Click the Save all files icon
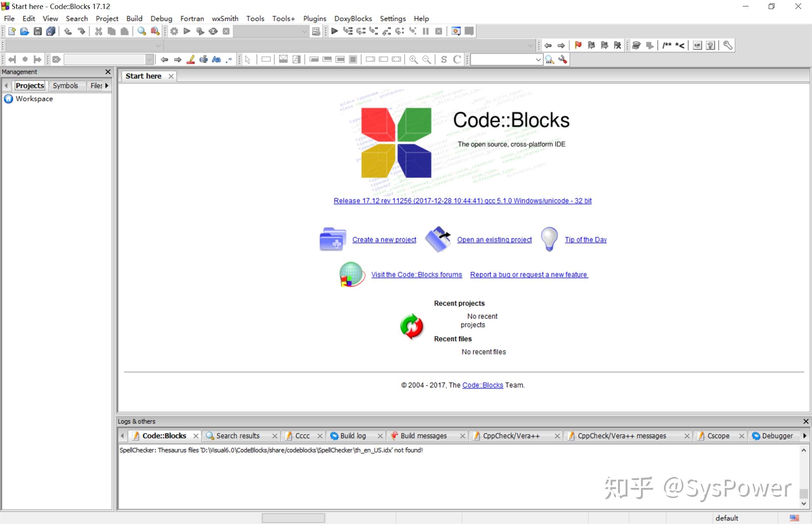 (x=51, y=31)
